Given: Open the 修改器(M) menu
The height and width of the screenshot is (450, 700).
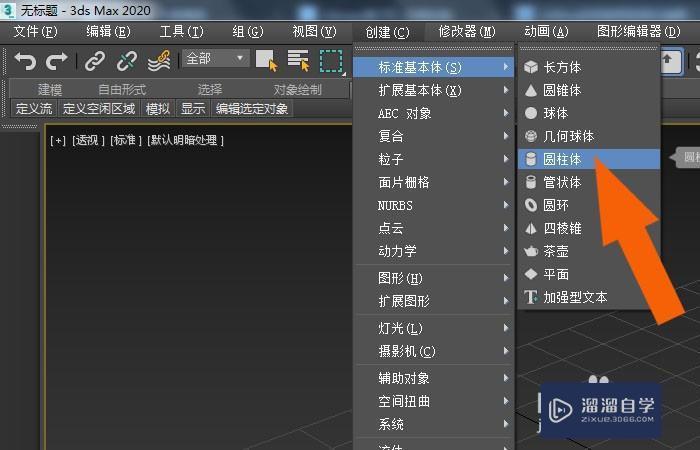Looking at the screenshot, I should [467, 32].
